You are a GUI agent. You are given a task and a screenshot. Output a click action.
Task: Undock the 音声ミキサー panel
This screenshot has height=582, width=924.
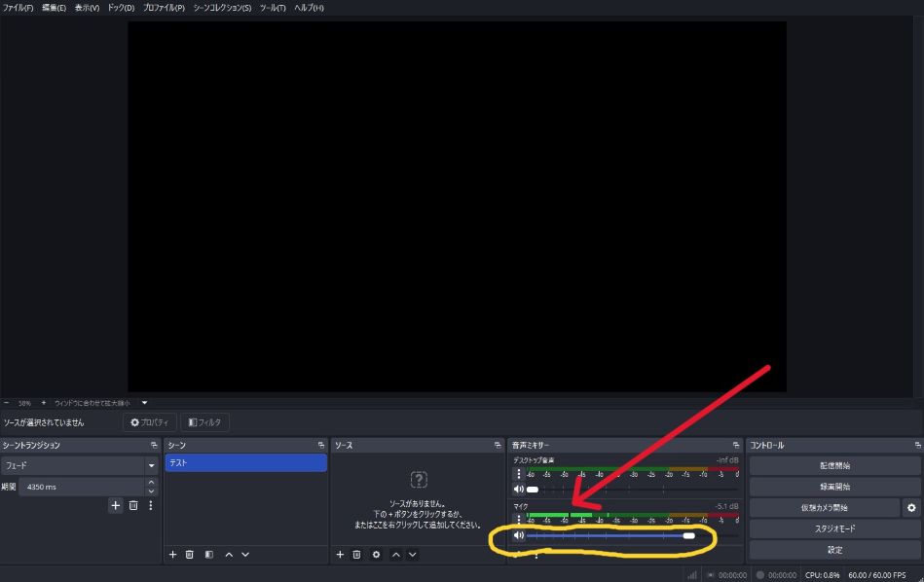click(x=738, y=445)
